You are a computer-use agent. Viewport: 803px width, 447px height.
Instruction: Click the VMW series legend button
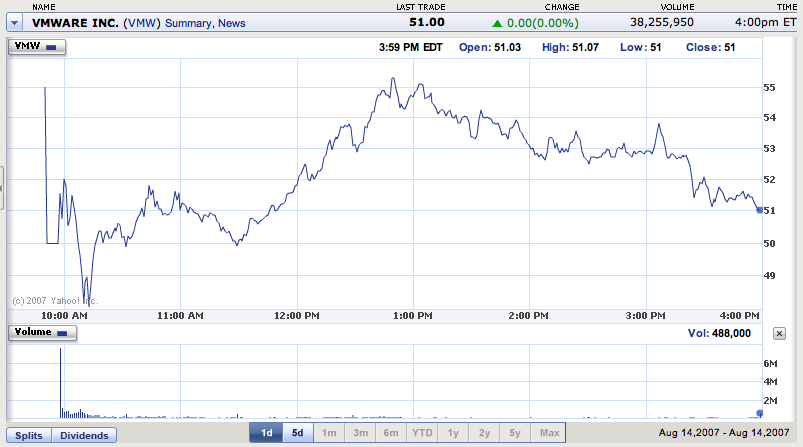click(37, 46)
